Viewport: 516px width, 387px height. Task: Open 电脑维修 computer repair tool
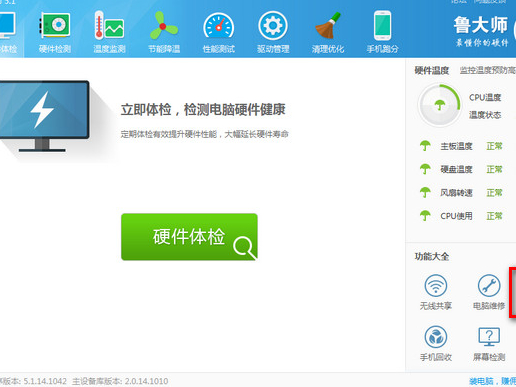click(x=489, y=292)
